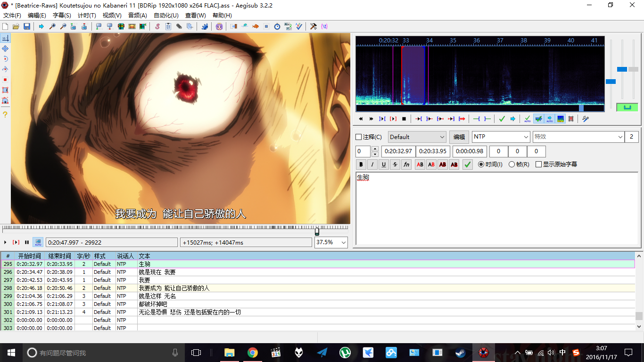644x362 pixels.
Task: Open the Styles Manager pink S icon
Action: point(157,26)
